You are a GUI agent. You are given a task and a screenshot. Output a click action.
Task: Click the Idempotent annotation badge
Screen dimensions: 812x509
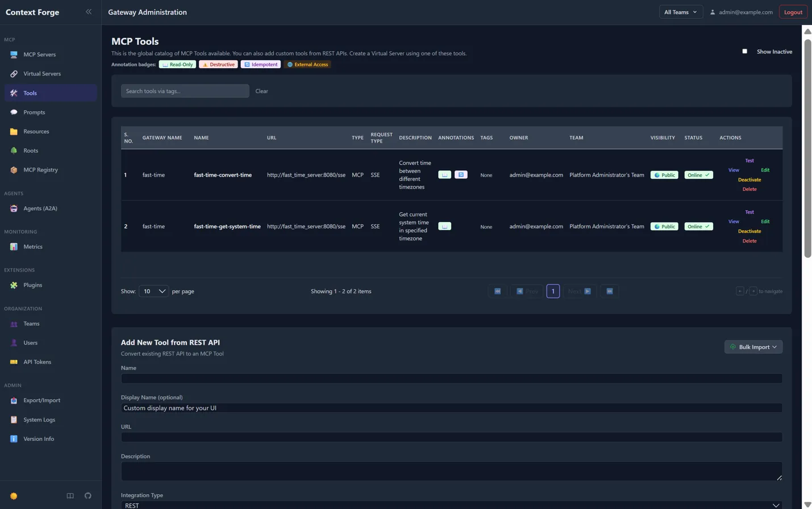click(260, 64)
